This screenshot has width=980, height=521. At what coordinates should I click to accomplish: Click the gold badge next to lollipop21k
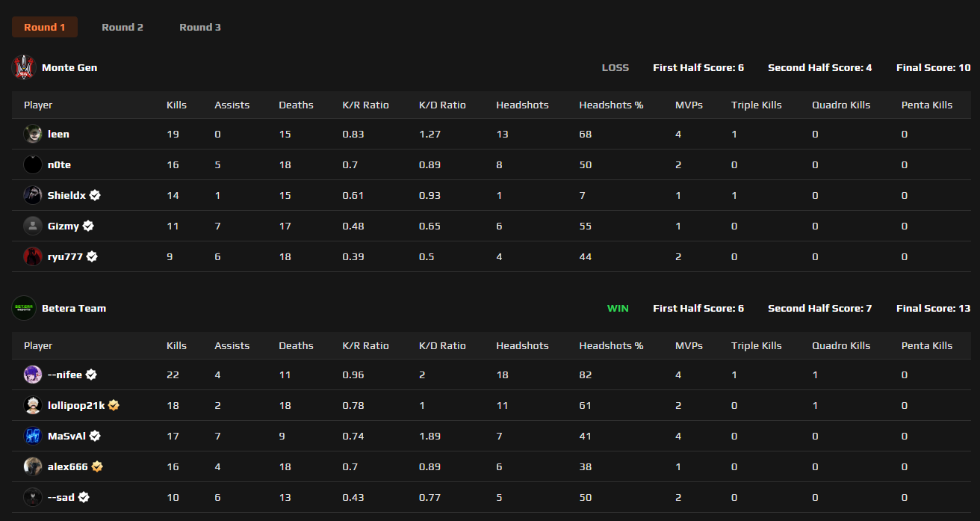(x=114, y=405)
